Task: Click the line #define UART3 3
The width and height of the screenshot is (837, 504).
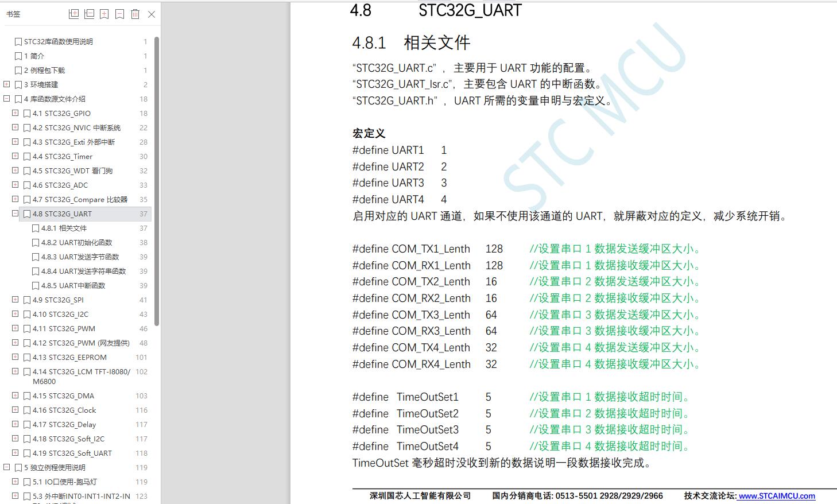Action: click(399, 183)
